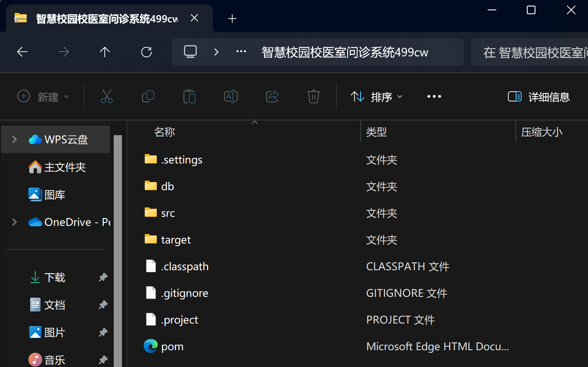The height and width of the screenshot is (367, 588).
Task: Select the pom Edge HTML file
Action: coord(172,346)
